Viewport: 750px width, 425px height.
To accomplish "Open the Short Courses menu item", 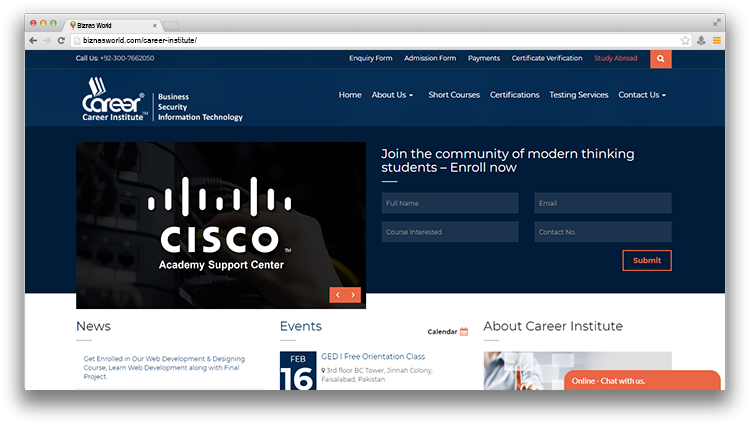I will pos(454,95).
